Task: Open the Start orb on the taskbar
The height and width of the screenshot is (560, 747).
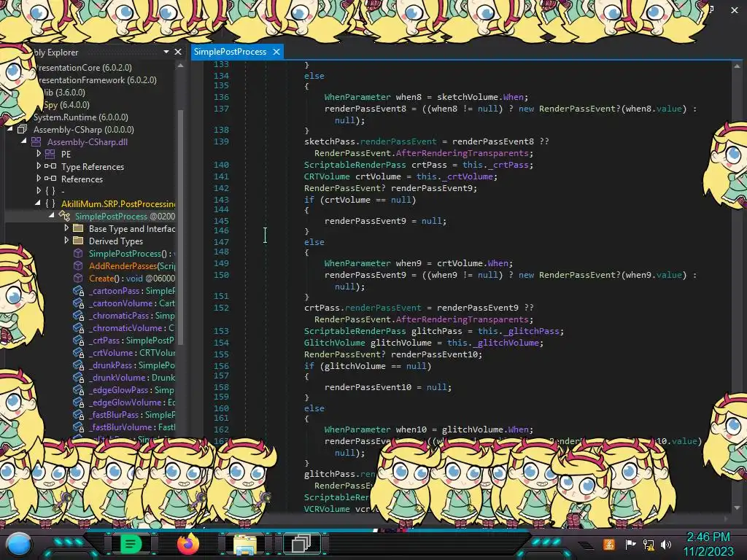Action: tap(18, 544)
